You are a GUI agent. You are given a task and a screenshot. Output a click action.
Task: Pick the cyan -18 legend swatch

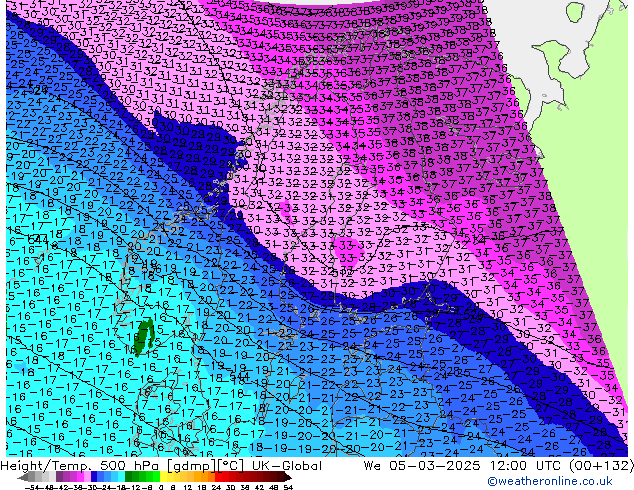121,477
